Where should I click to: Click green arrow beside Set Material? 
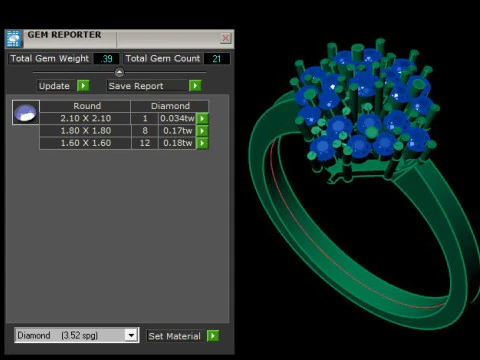pos(213,336)
